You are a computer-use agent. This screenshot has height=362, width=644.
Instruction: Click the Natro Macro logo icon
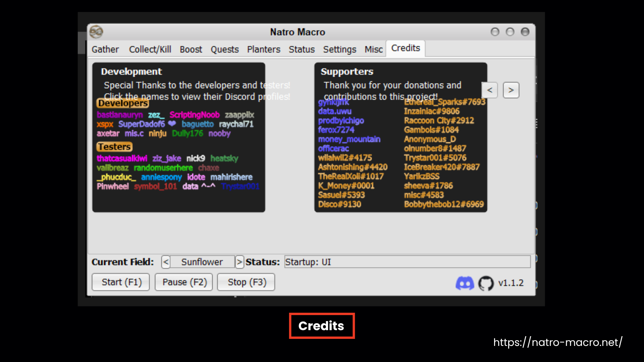pos(96,32)
